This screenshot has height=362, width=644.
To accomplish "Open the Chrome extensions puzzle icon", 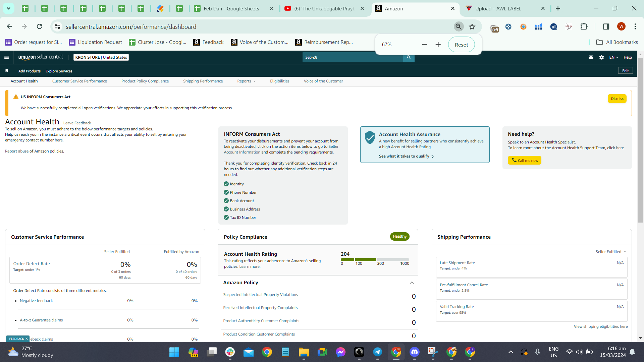I will click(584, 26).
